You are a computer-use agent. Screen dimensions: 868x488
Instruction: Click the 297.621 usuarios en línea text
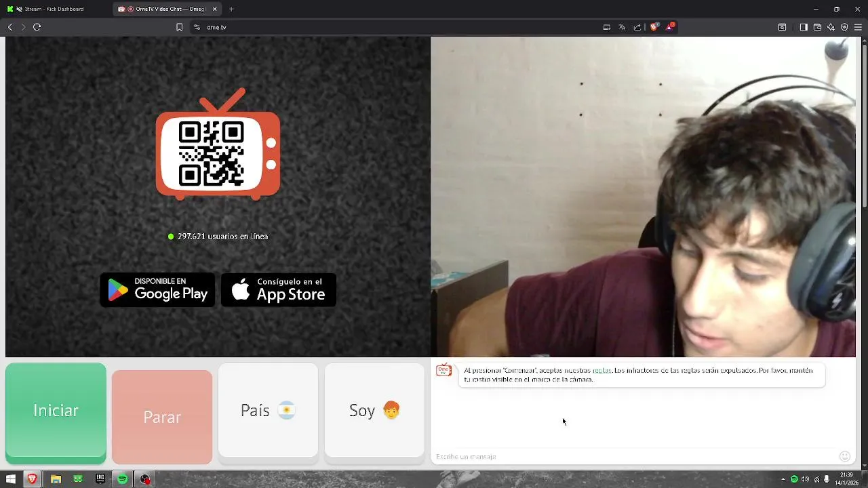point(223,237)
